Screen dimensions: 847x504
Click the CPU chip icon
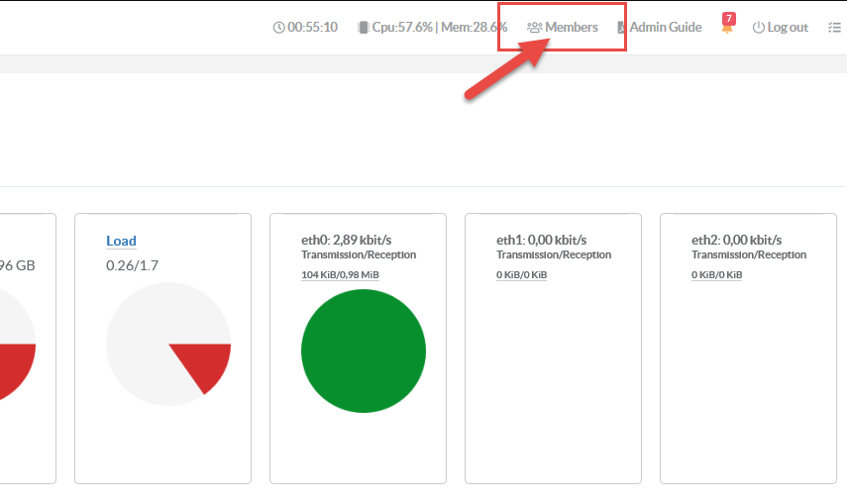click(364, 28)
